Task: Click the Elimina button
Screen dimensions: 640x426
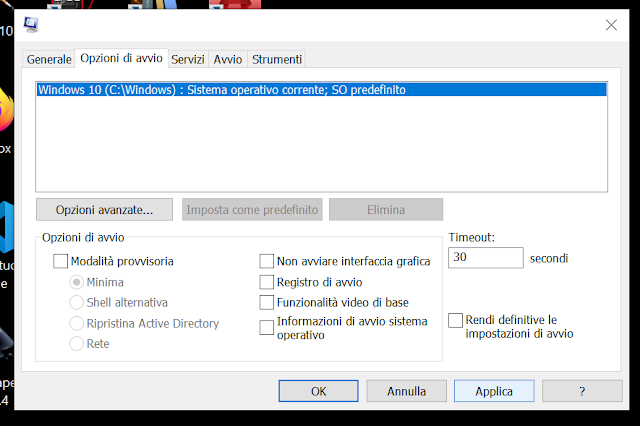Action: 386,209
